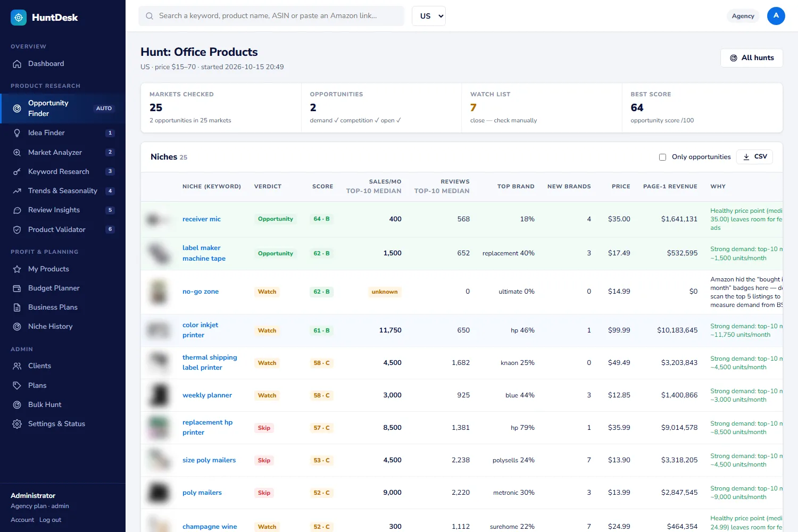The image size is (798, 532).
Task: Open the receiver mic niche link
Action: [202, 219]
